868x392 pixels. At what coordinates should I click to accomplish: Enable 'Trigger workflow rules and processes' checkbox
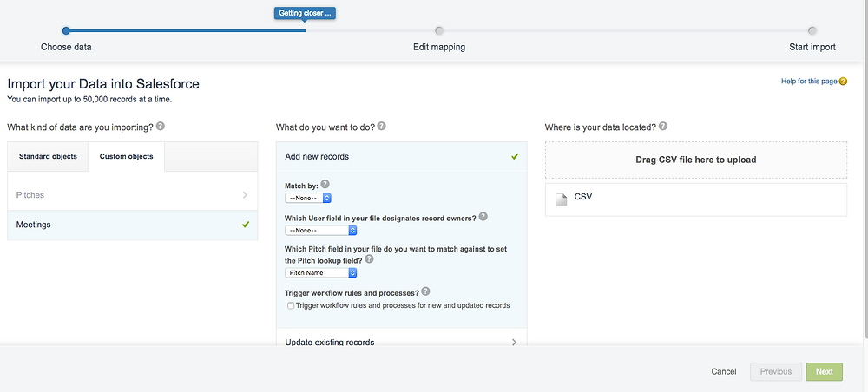291,306
